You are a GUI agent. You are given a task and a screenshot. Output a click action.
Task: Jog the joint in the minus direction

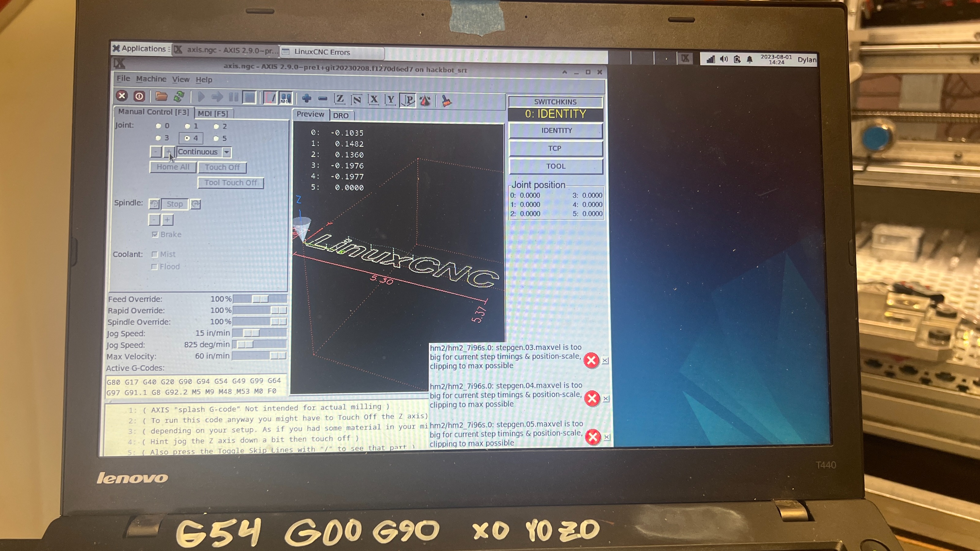tap(156, 152)
